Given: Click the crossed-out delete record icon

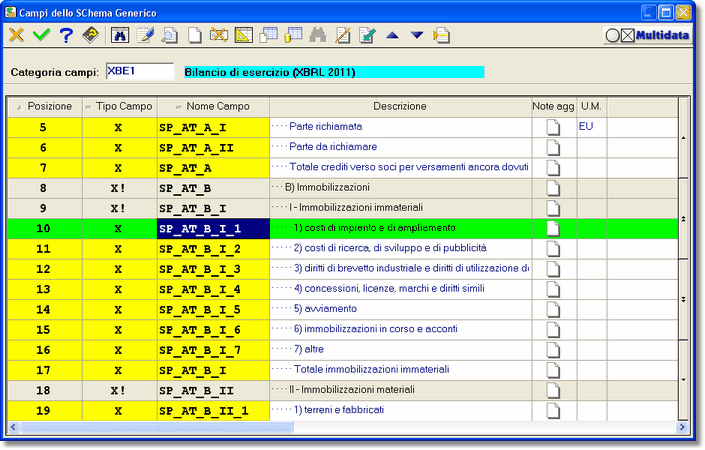Looking at the screenshot, I should (x=219, y=35).
